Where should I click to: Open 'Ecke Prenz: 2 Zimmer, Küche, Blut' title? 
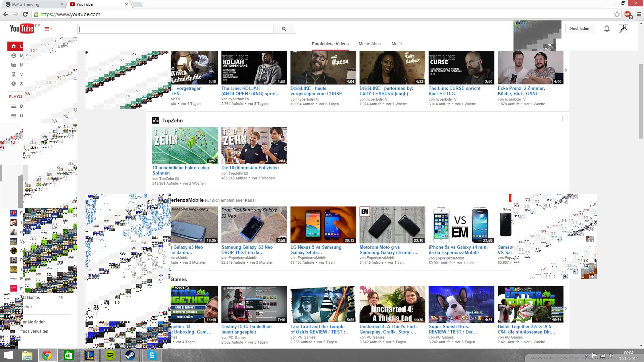coord(521,91)
